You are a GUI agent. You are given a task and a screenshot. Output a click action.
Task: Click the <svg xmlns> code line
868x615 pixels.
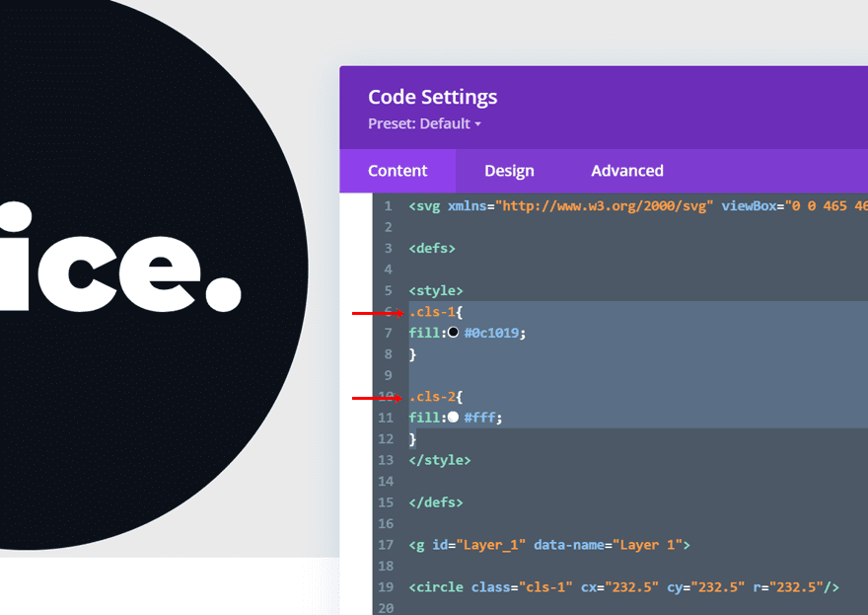click(592, 206)
